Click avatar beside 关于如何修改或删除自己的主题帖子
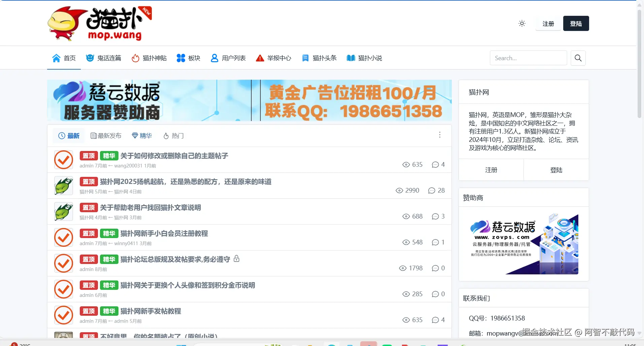 click(64, 160)
